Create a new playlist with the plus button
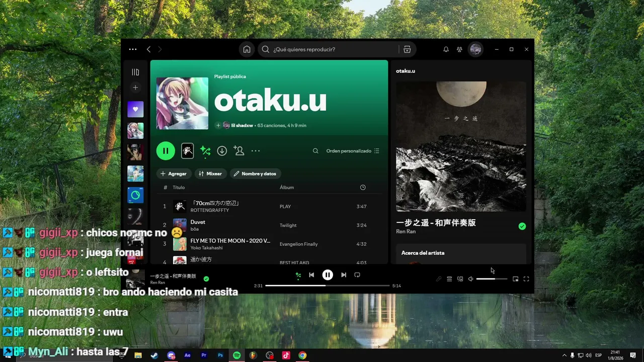Image resolution: width=644 pixels, height=362 pixels. 135,87
